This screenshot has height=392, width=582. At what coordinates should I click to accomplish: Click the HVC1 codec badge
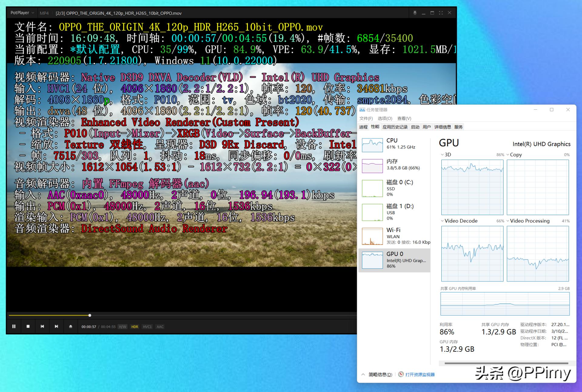point(147,327)
